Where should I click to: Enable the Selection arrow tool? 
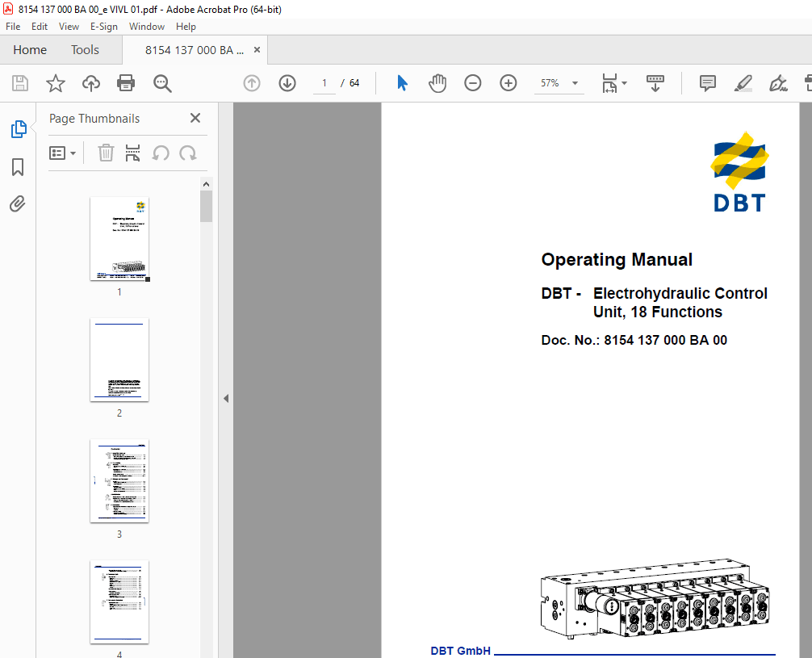(x=402, y=83)
